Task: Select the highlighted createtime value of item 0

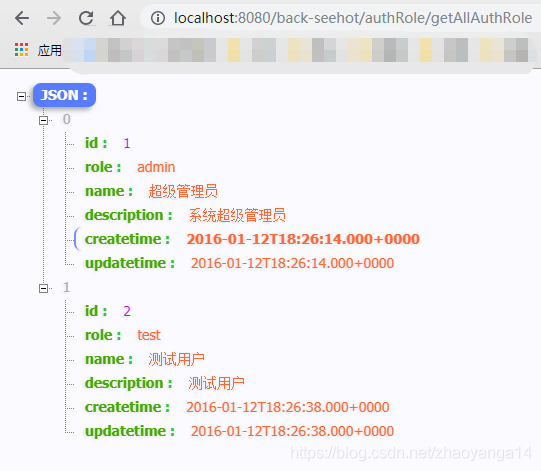Action: click(x=303, y=239)
